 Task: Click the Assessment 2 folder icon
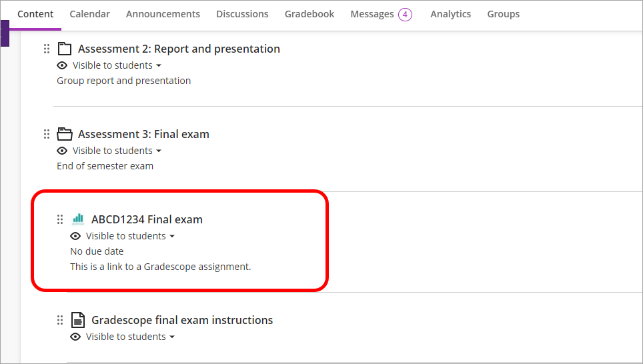(x=65, y=49)
